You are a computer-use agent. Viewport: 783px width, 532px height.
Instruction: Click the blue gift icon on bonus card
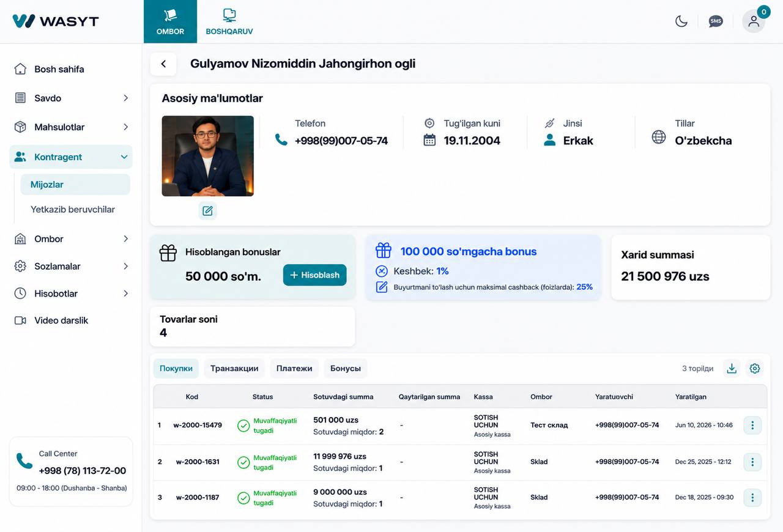point(384,250)
